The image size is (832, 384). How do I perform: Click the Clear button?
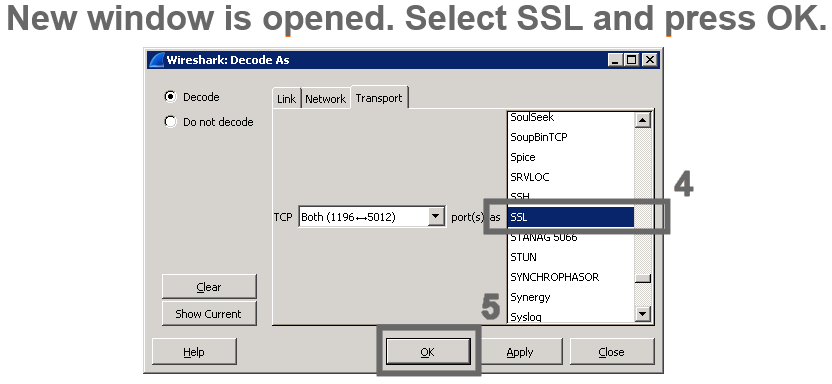pos(209,286)
